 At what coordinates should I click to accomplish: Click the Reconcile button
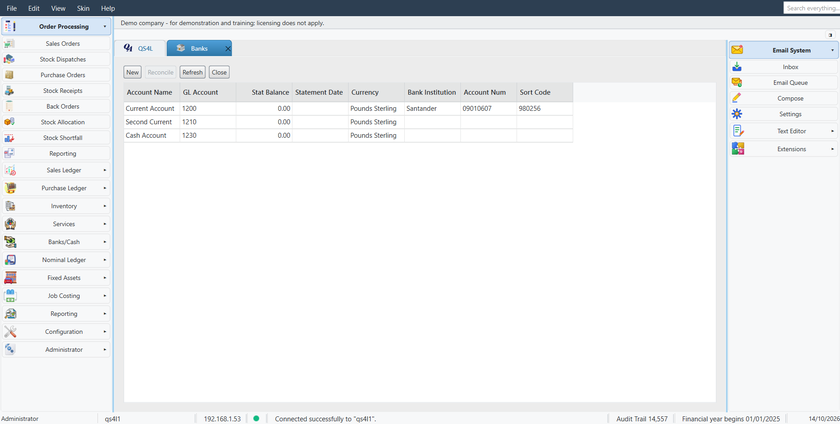click(x=160, y=72)
